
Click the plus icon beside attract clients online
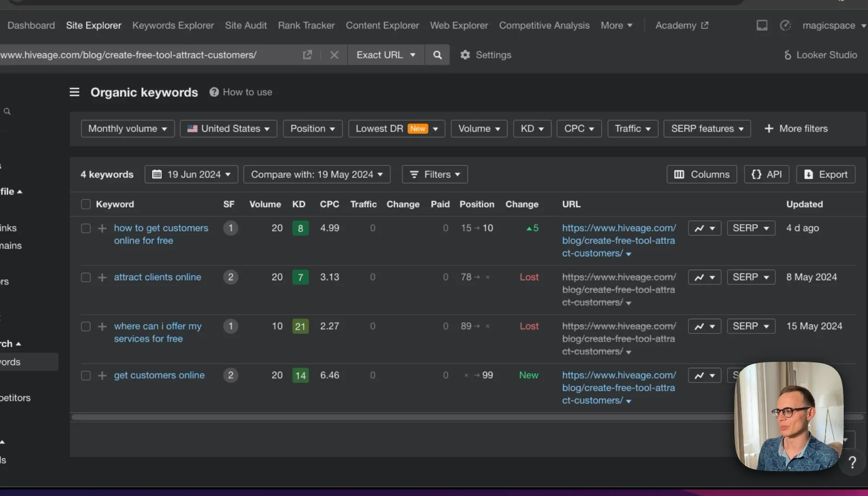(x=102, y=277)
